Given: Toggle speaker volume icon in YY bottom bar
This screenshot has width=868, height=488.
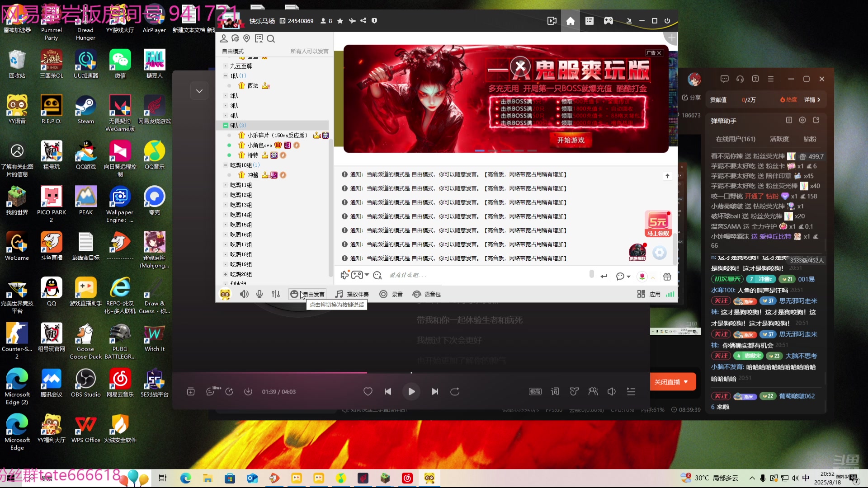Looking at the screenshot, I should (244, 294).
